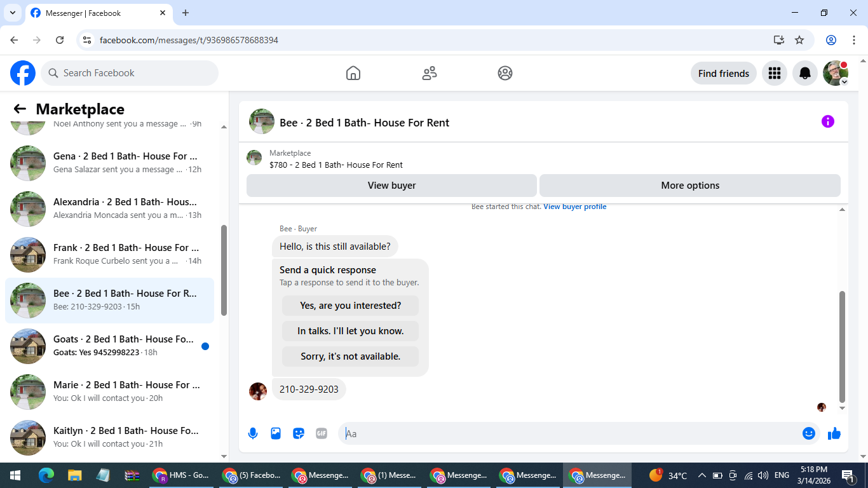This screenshot has height=488, width=868.
Task: Open Microsoft Edge from taskbar
Action: [x=46, y=475]
